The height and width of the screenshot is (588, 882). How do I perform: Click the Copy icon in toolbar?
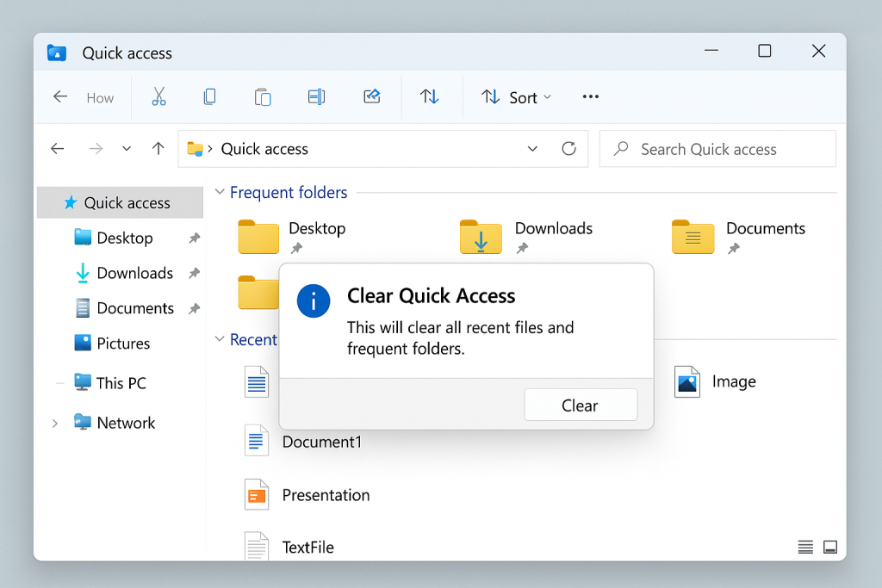click(209, 96)
